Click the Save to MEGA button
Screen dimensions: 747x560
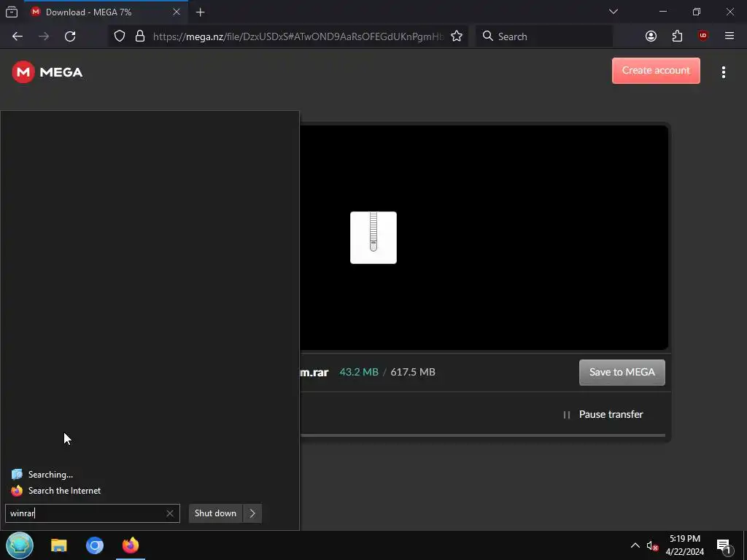tap(622, 373)
